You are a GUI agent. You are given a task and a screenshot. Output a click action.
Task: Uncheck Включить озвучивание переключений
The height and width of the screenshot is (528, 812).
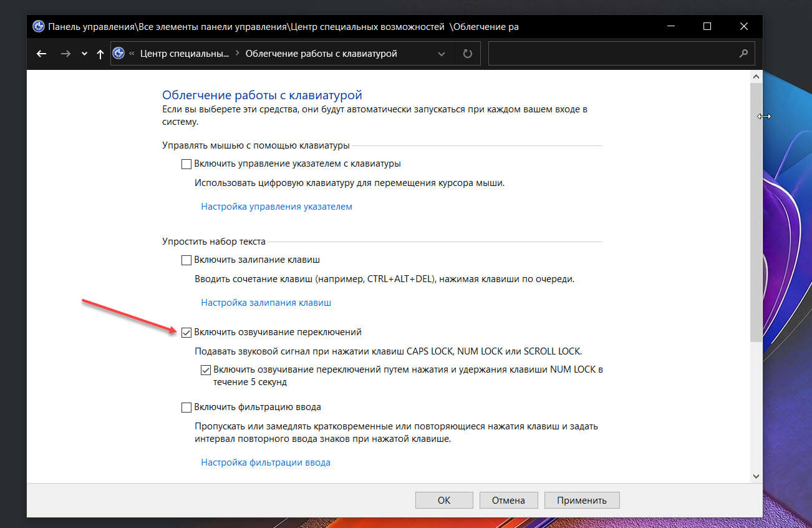[x=186, y=333]
